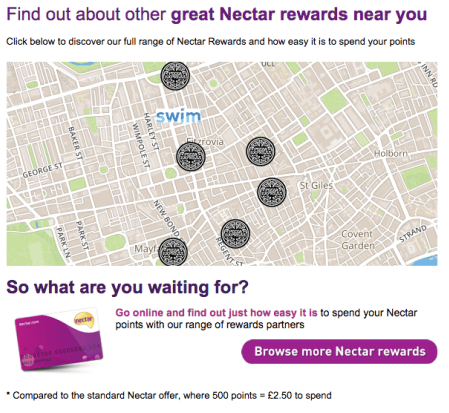The width and height of the screenshot is (449, 413).
Task: Click the Baker St street label
Action: pos(75,143)
